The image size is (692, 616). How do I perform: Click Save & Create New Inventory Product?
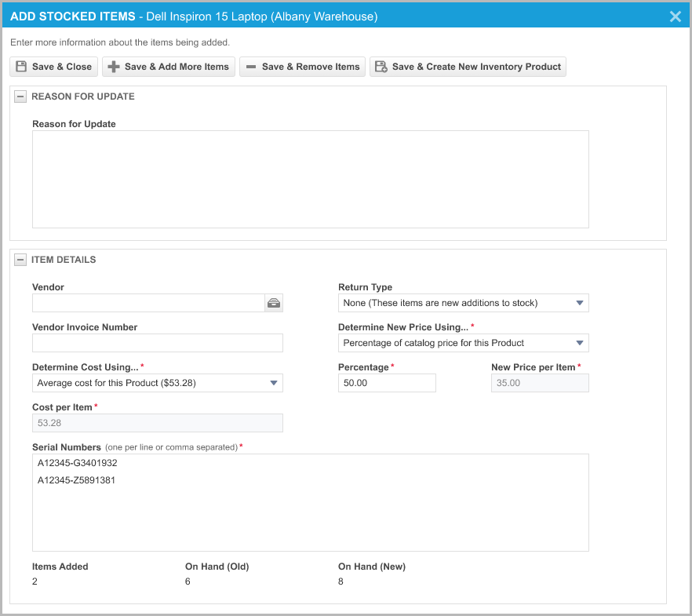(x=468, y=67)
